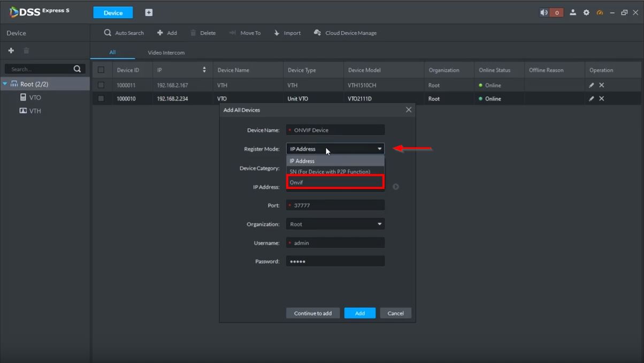Edit device 1000011 with pencil icon
This screenshot has height=363, width=644.
click(592, 85)
